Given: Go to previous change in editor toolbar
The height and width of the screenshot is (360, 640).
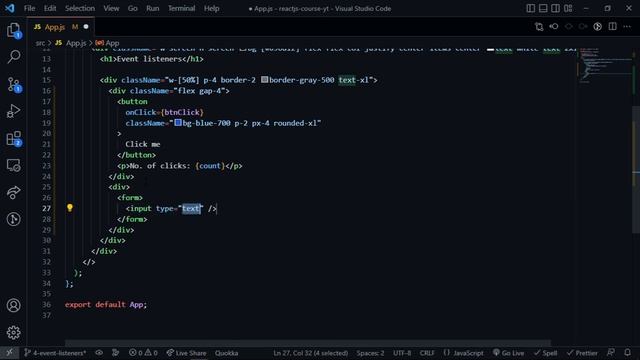Looking at the screenshot, I should [x=554, y=27].
